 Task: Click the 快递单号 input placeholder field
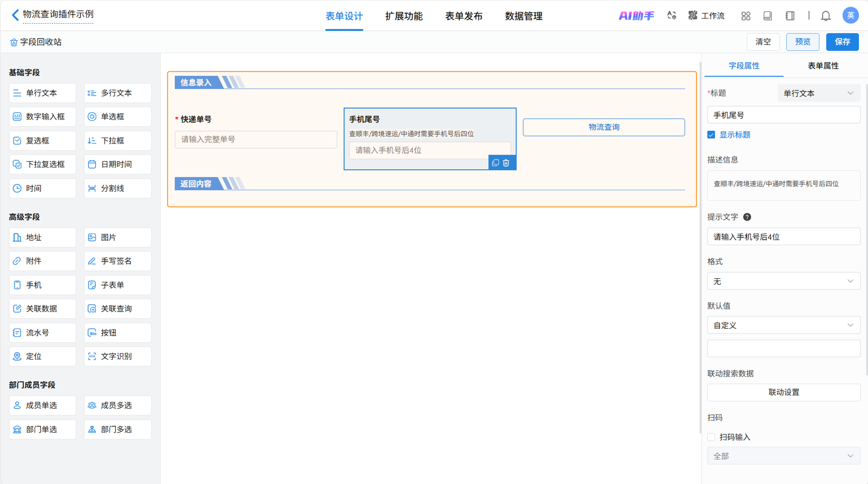(256, 139)
